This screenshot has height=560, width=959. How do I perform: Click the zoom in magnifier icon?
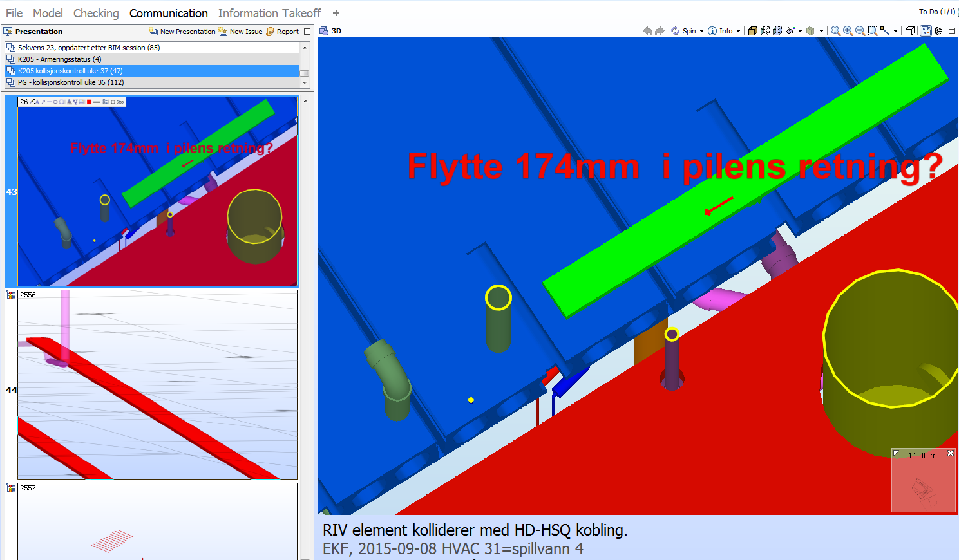848,31
